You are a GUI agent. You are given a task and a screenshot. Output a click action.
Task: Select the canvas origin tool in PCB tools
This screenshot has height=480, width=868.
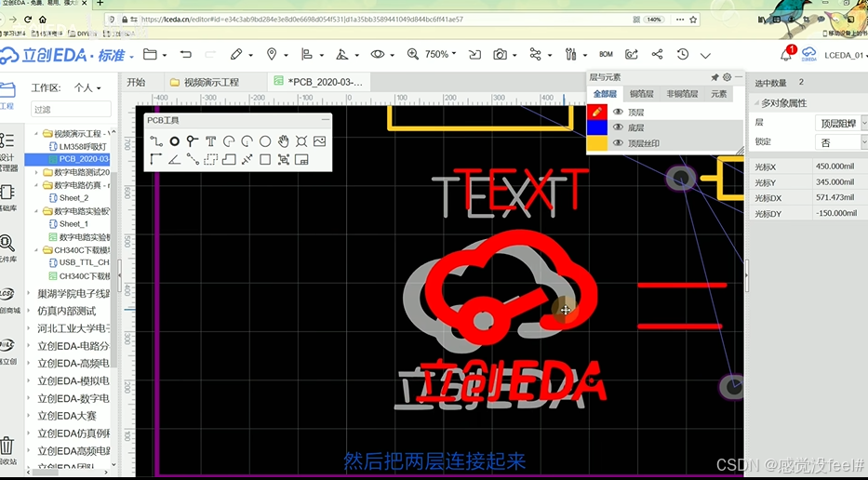point(156,160)
